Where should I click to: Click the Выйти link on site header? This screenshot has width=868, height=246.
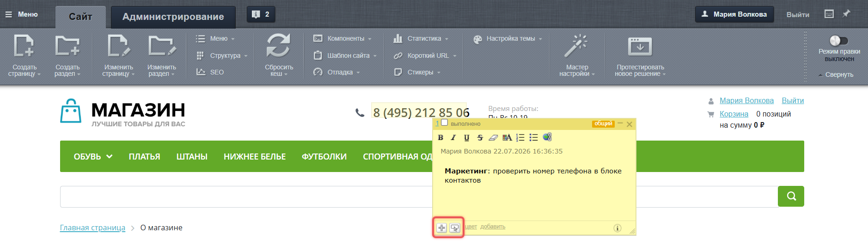pyautogui.click(x=793, y=101)
